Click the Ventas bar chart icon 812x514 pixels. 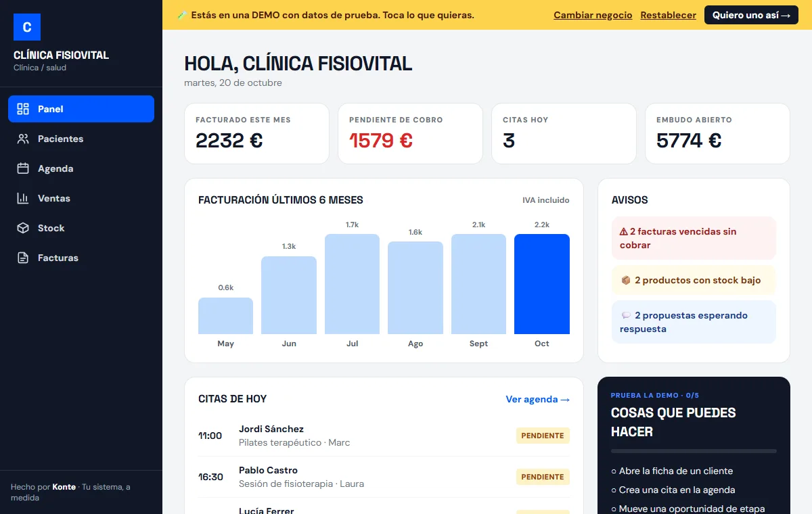point(23,198)
